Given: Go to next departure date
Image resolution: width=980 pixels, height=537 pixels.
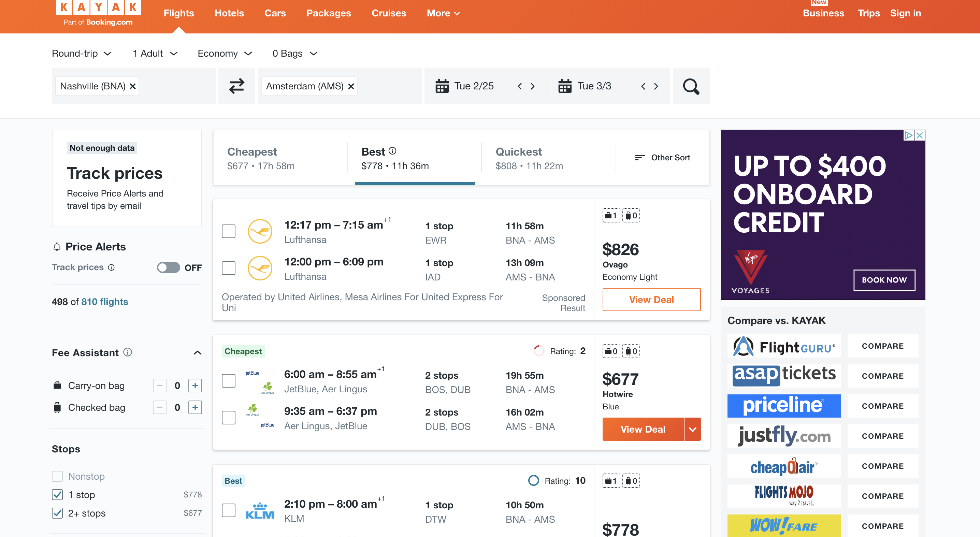Looking at the screenshot, I should 533,86.
